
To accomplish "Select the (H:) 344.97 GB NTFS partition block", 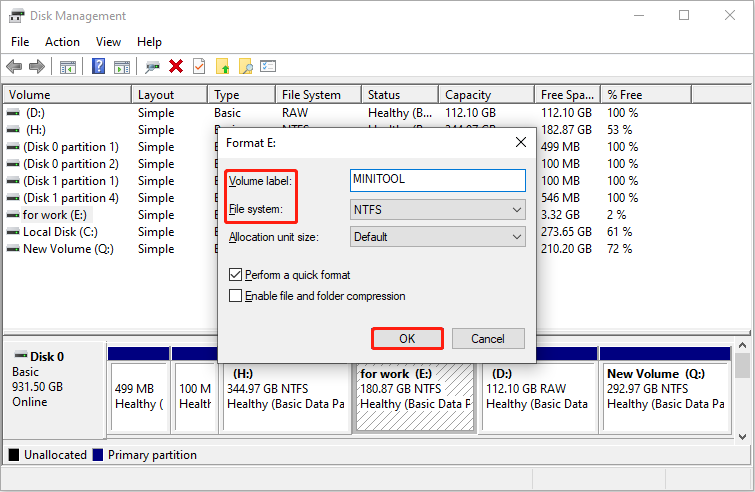I will click(x=286, y=396).
